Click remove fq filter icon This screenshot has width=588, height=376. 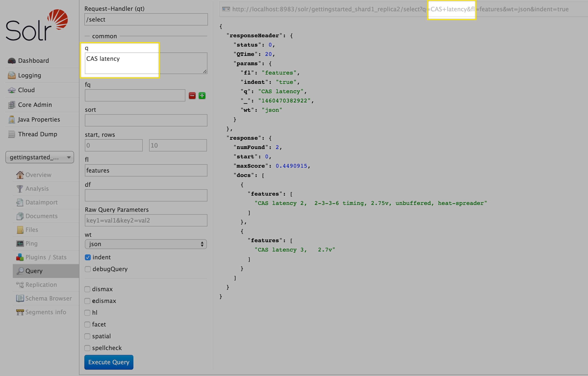tap(192, 95)
